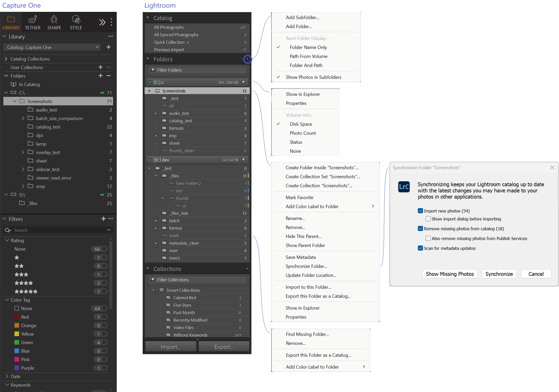559x392 pixels.
Task: Select Path From Volume menu option
Action: click(x=308, y=56)
